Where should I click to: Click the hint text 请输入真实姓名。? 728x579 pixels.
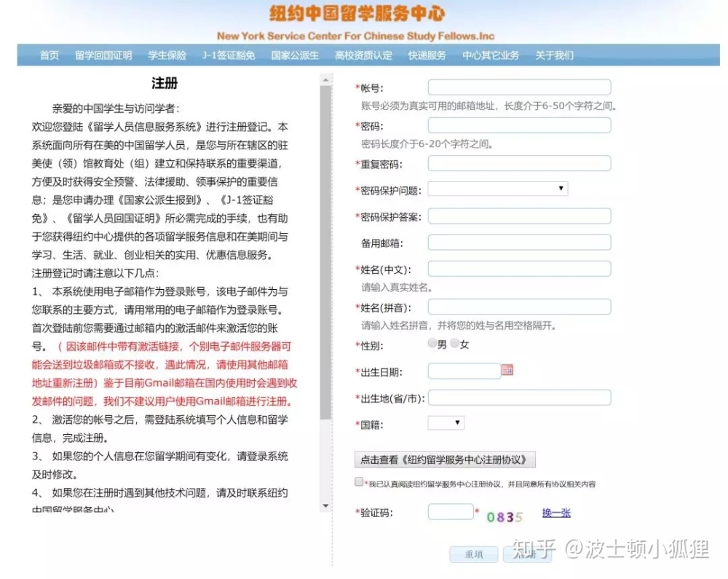point(397,288)
